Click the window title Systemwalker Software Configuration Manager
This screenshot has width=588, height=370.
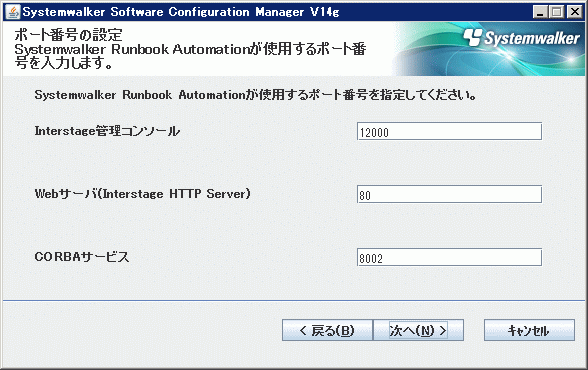pyautogui.click(x=181, y=12)
